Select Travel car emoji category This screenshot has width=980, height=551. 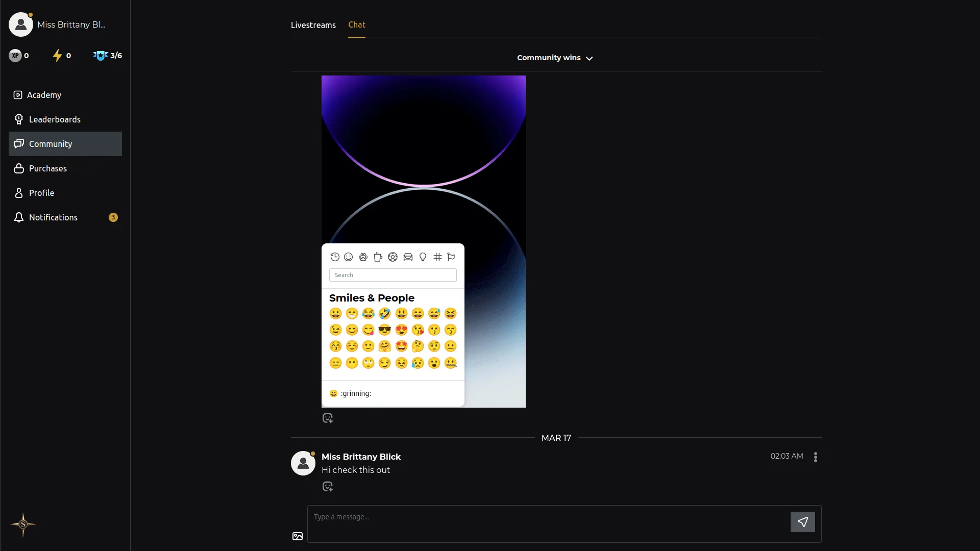coord(408,257)
